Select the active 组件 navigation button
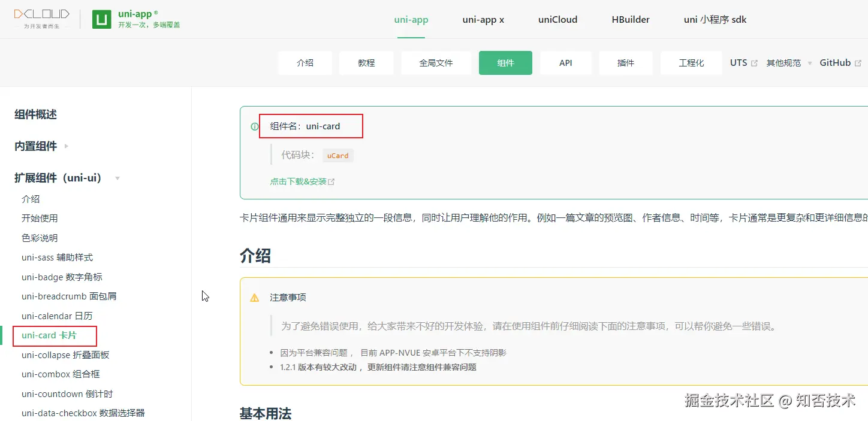Viewport: 868px width, 421px height. (505, 63)
